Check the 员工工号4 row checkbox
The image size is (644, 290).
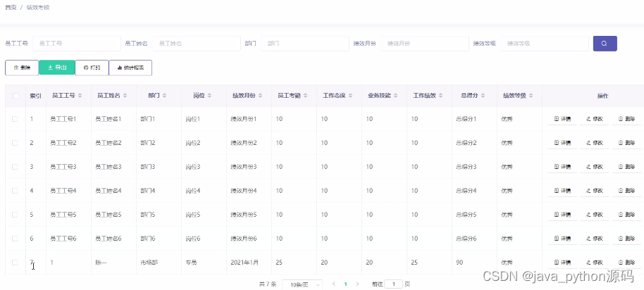click(16, 190)
